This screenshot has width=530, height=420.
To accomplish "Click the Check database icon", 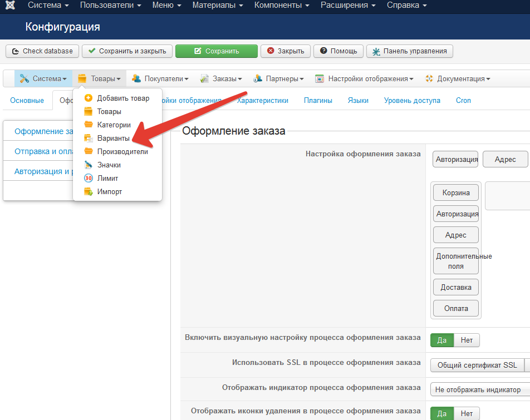I will [16, 51].
